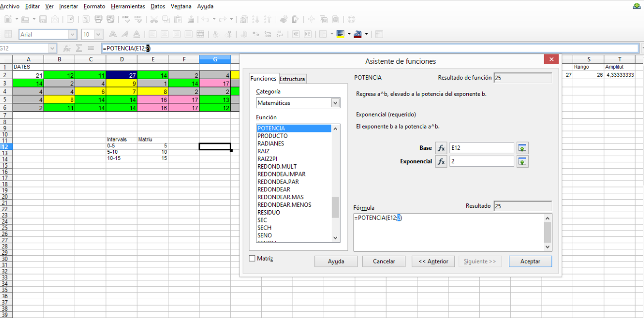Open the Datos menu
The width and height of the screenshot is (644, 318).
click(157, 6)
